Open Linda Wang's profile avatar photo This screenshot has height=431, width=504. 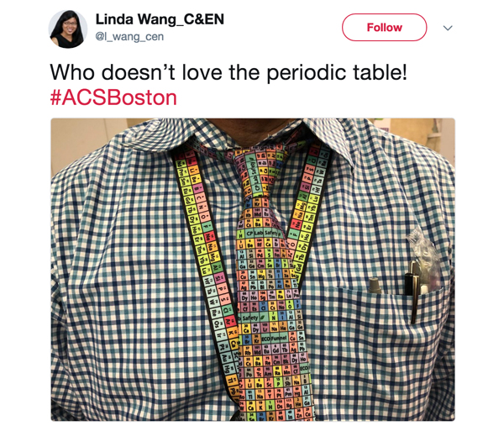(68, 29)
